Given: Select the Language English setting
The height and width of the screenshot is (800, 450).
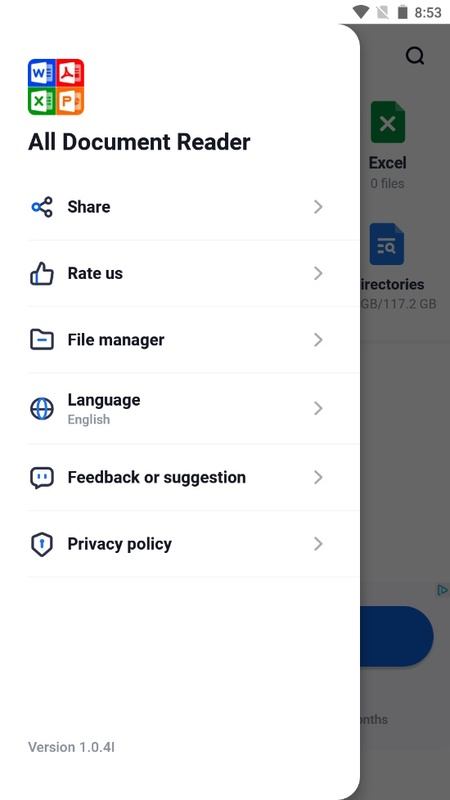Looking at the screenshot, I should (193, 409).
